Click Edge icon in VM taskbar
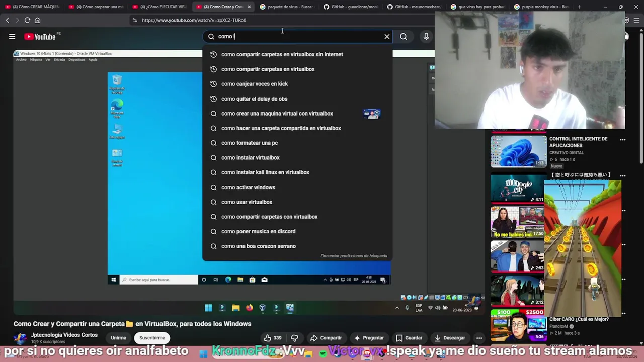The height and width of the screenshot is (362, 644). (x=228, y=280)
